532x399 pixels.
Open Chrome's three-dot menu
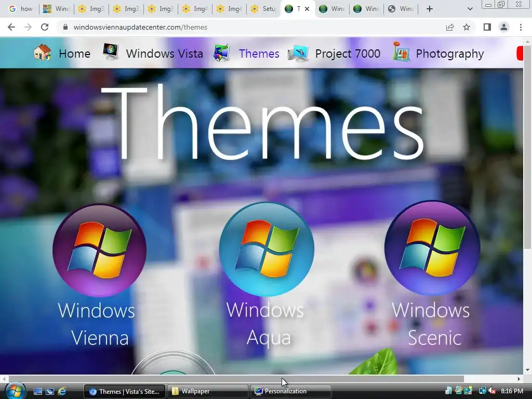521,27
